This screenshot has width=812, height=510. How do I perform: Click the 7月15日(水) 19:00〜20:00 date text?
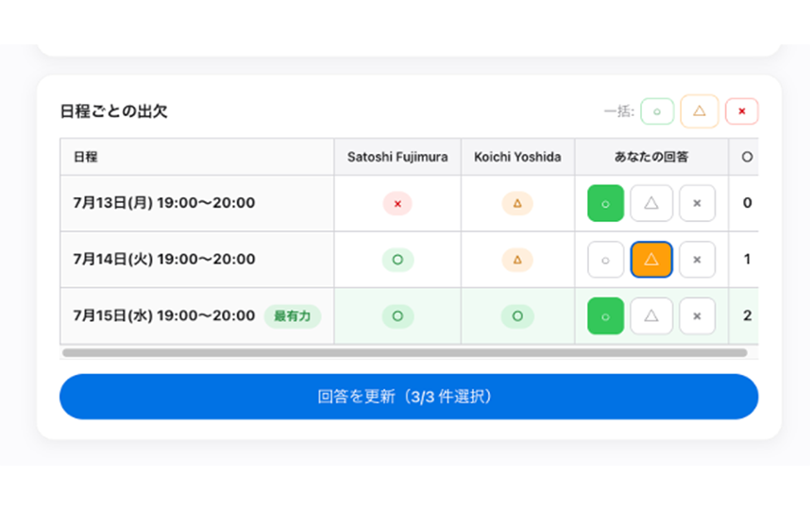[163, 315]
